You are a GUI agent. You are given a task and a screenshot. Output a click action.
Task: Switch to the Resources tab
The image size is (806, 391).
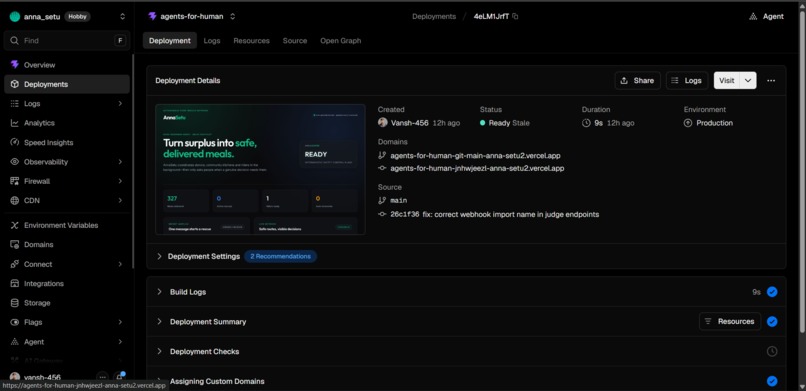click(x=251, y=41)
